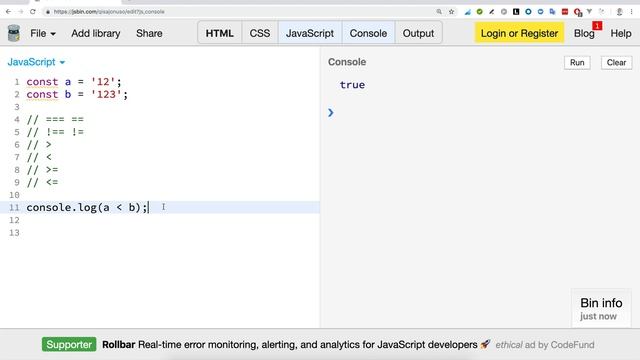Go back with the browser back arrow
Viewport: 640px width, 360px height.
[8, 12]
